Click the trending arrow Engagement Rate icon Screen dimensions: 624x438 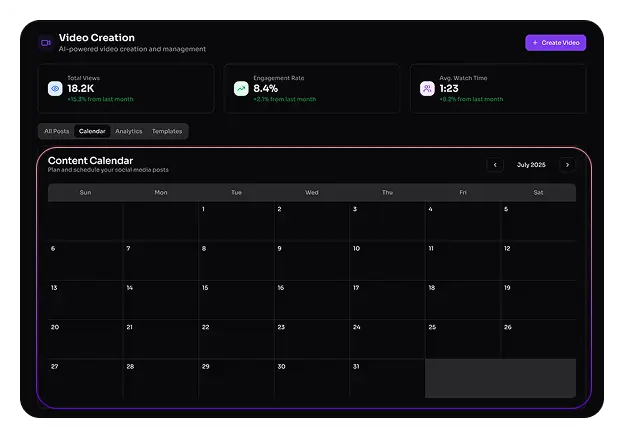241,88
